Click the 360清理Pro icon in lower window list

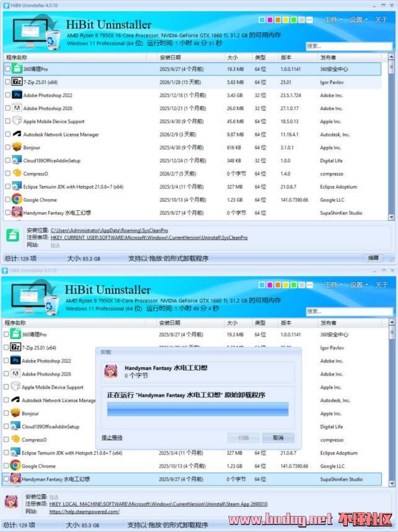tap(15, 334)
